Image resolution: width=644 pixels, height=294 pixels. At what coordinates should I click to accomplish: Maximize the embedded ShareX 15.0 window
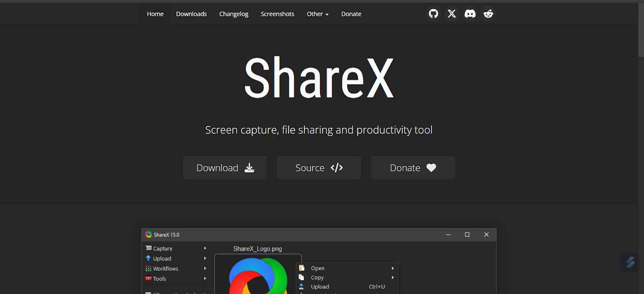click(467, 234)
